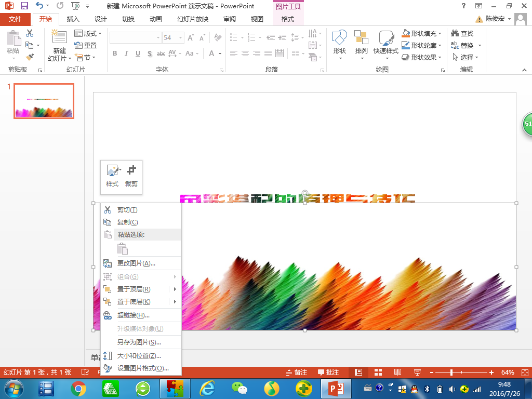Choose Copy (复制) from context menu
Image resolution: width=532 pixels, height=399 pixels.
coord(141,222)
